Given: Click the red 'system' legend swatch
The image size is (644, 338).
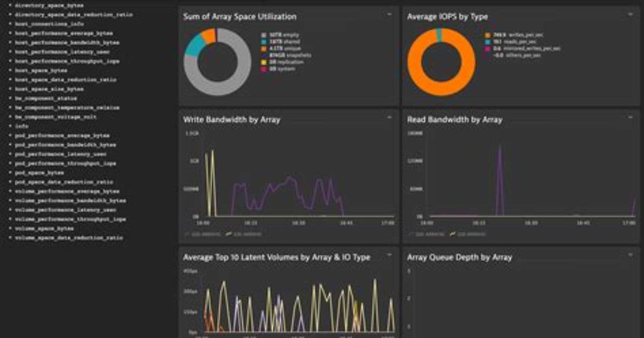Looking at the screenshot, I should coord(264,69).
